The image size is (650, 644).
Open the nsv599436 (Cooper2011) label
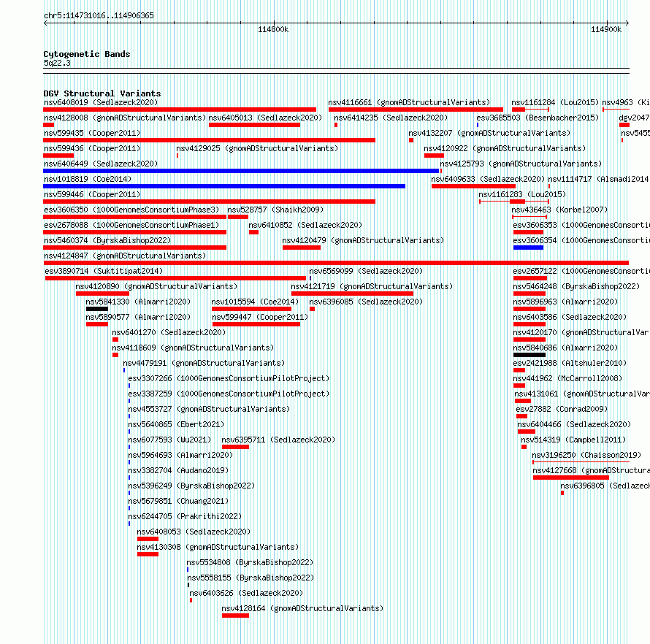pos(92,148)
